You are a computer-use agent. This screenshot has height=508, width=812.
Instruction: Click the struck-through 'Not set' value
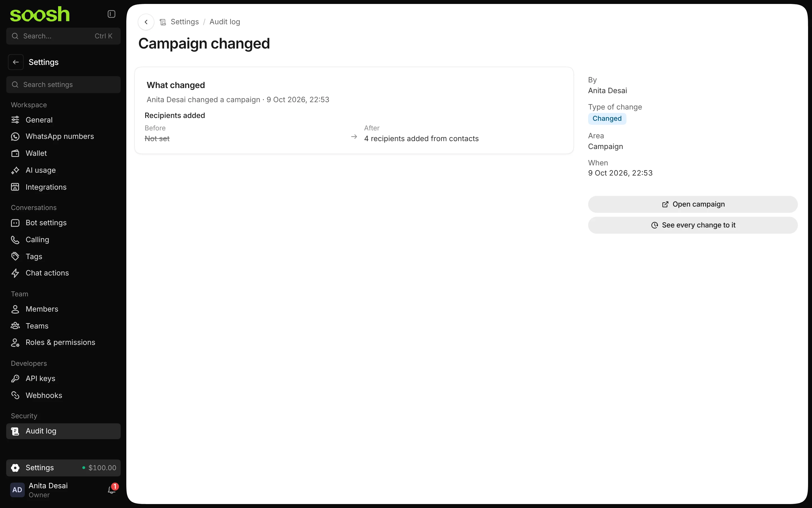157,139
